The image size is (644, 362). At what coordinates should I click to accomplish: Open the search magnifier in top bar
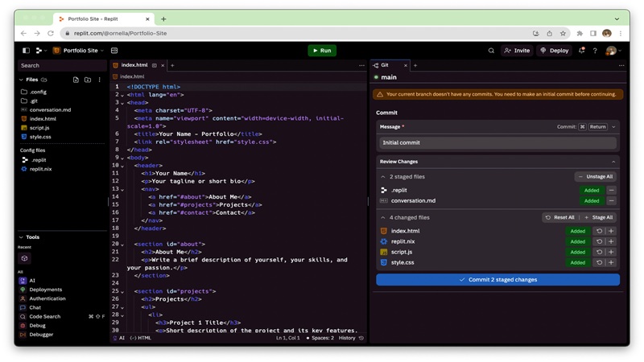pos(491,51)
